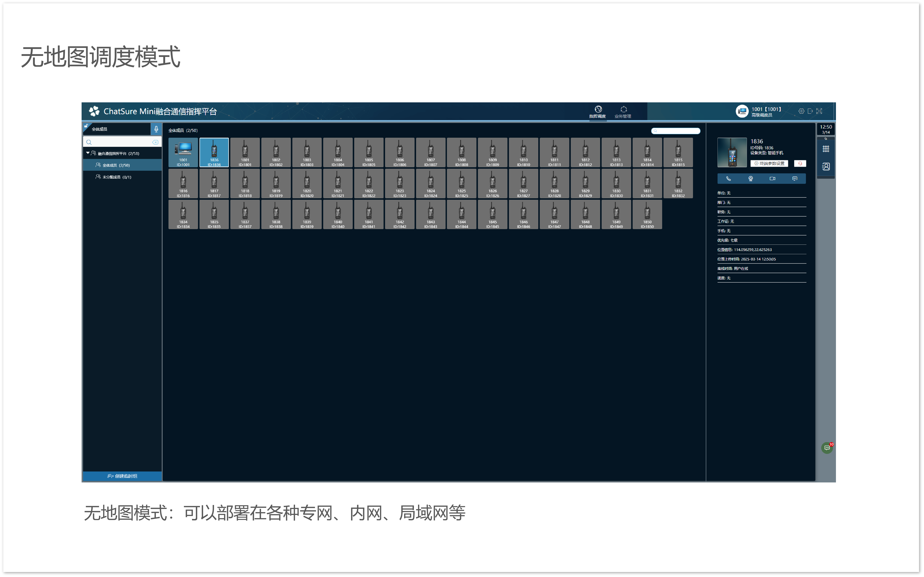
Task: Select device tile ID:1805
Action: tap(369, 152)
